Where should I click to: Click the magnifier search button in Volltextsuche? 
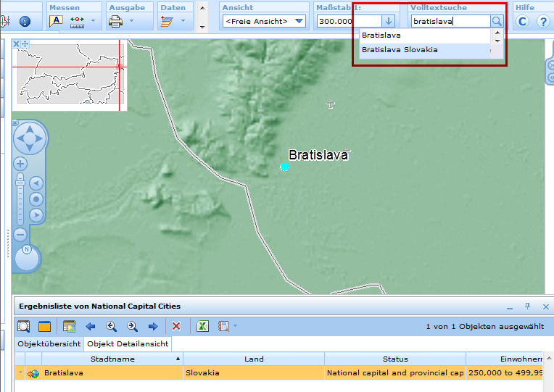(497, 22)
